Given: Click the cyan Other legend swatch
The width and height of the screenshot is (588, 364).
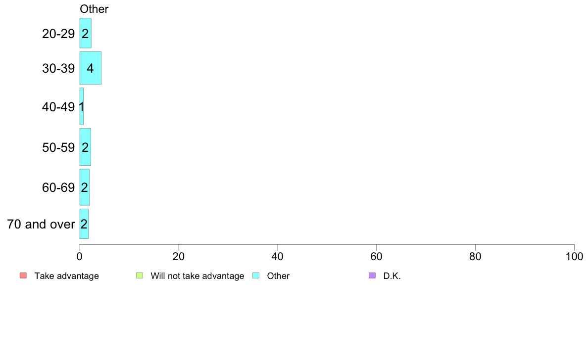Looking at the screenshot, I should pyautogui.click(x=256, y=275).
